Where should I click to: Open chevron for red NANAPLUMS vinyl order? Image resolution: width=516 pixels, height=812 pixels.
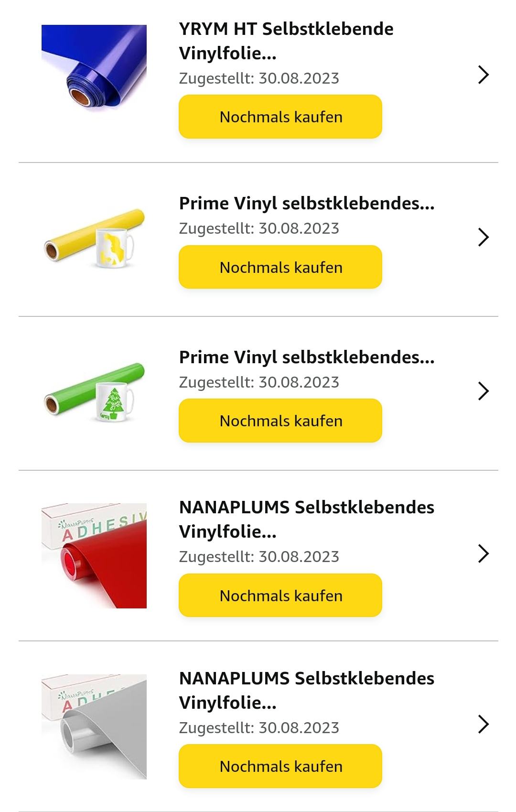coord(484,553)
